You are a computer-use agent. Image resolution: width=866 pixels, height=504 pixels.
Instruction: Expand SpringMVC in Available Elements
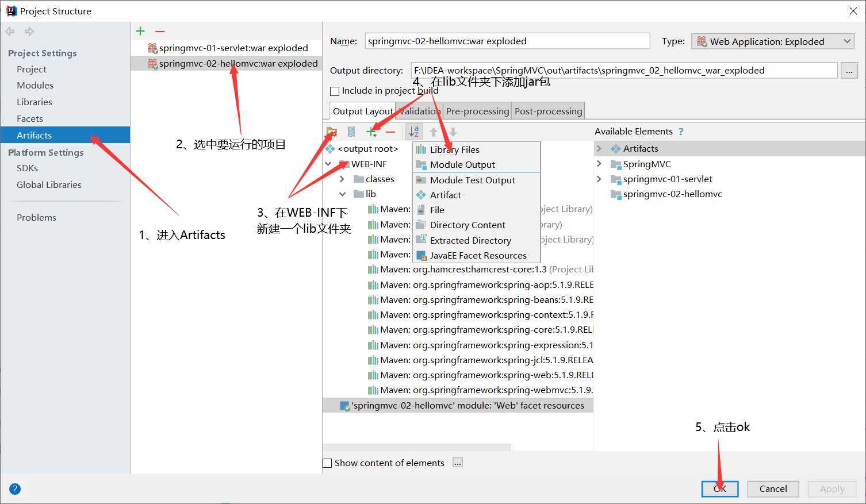click(599, 164)
